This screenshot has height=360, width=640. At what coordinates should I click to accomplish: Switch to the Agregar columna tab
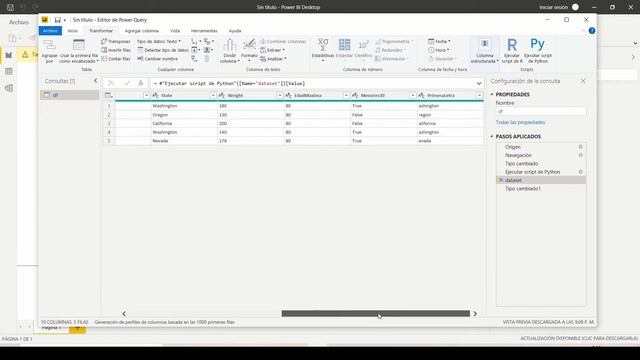[x=142, y=31]
